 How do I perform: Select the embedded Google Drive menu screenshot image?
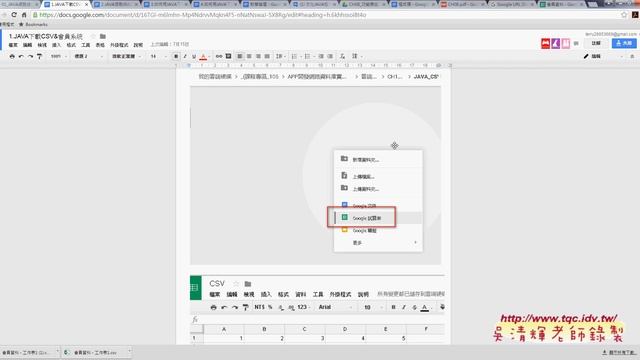tap(316, 176)
